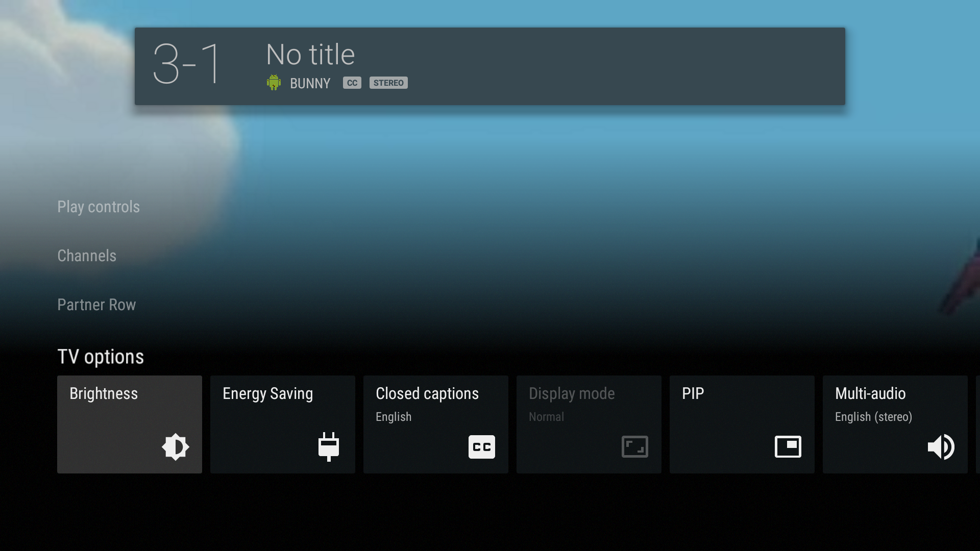Expand the Partner Row section
The image size is (980, 551).
coord(97,304)
